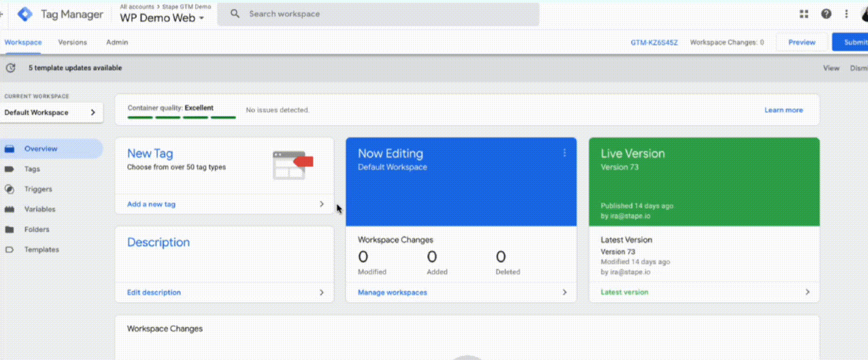Click the Edit description link

click(x=154, y=293)
